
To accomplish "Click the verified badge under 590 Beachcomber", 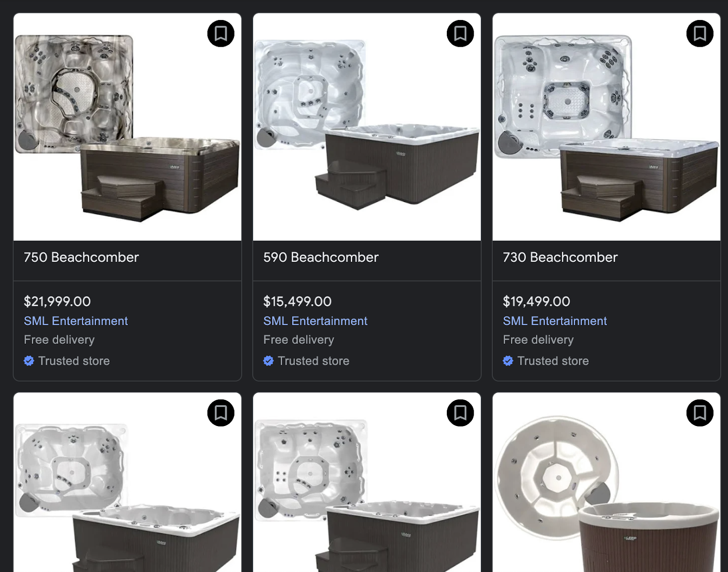I will point(268,361).
